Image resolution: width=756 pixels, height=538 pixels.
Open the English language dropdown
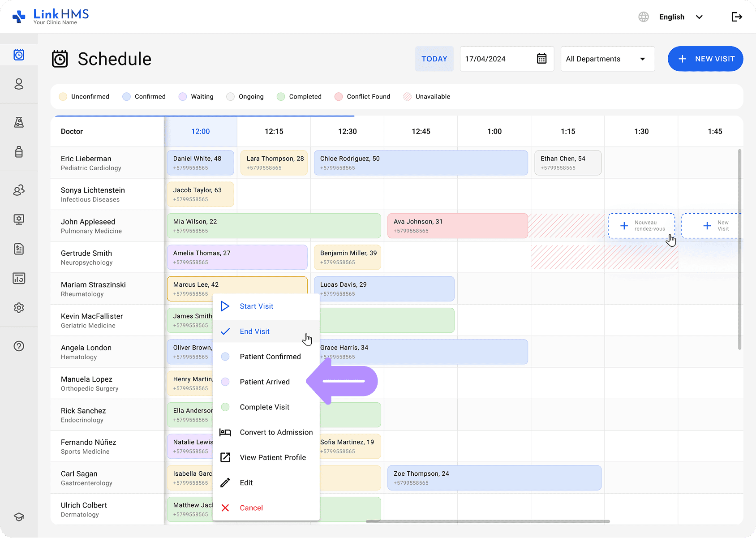680,17
